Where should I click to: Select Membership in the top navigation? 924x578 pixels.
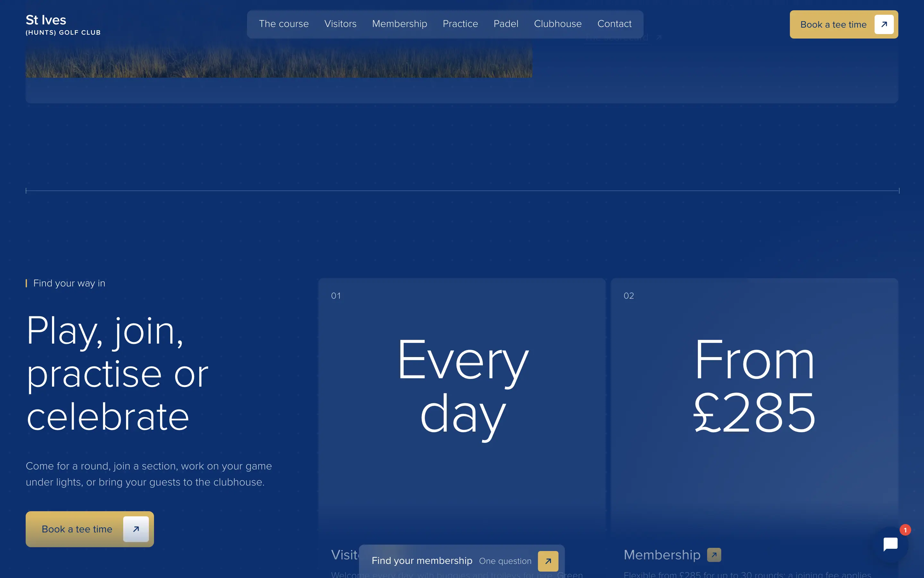click(x=399, y=24)
